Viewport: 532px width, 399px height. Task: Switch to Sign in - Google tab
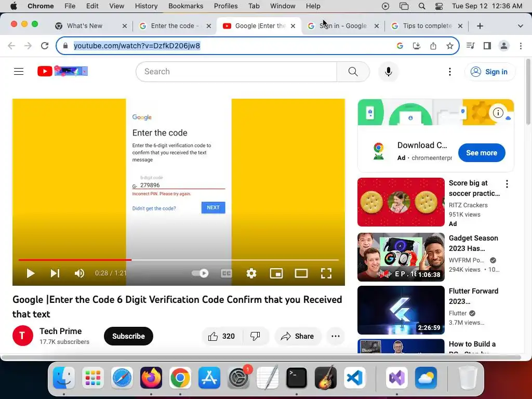(343, 26)
